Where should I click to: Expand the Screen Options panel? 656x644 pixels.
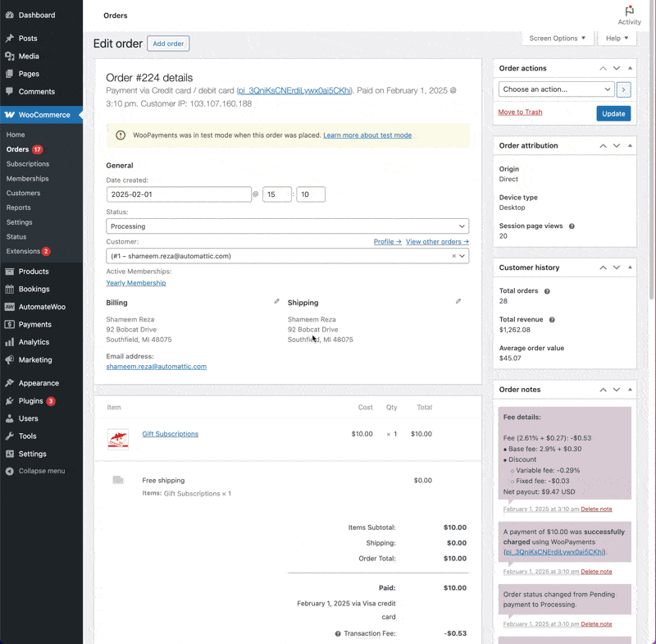pos(557,38)
